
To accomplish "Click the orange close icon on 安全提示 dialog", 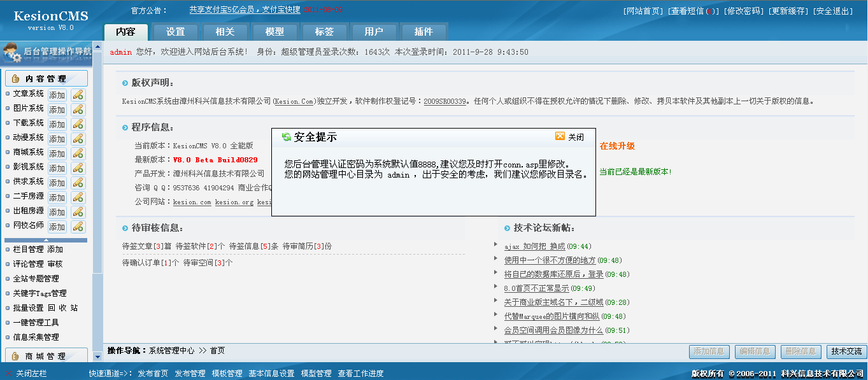I will 560,136.
